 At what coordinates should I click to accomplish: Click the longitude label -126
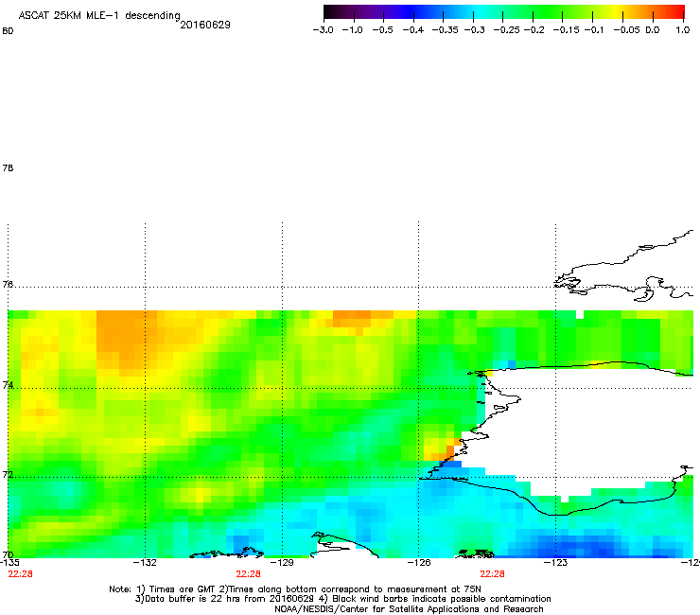pyautogui.click(x=419, y=562)
